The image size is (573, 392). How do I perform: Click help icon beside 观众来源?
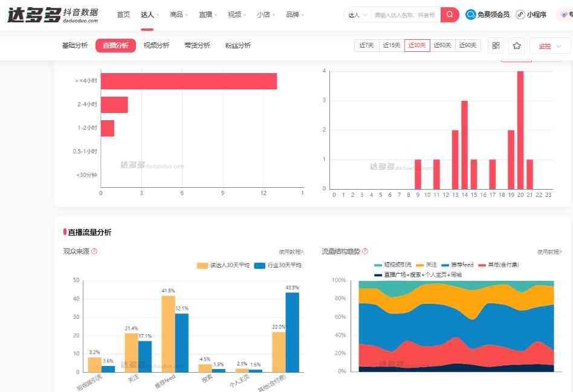pyautogui.click(x=94, y=251)
